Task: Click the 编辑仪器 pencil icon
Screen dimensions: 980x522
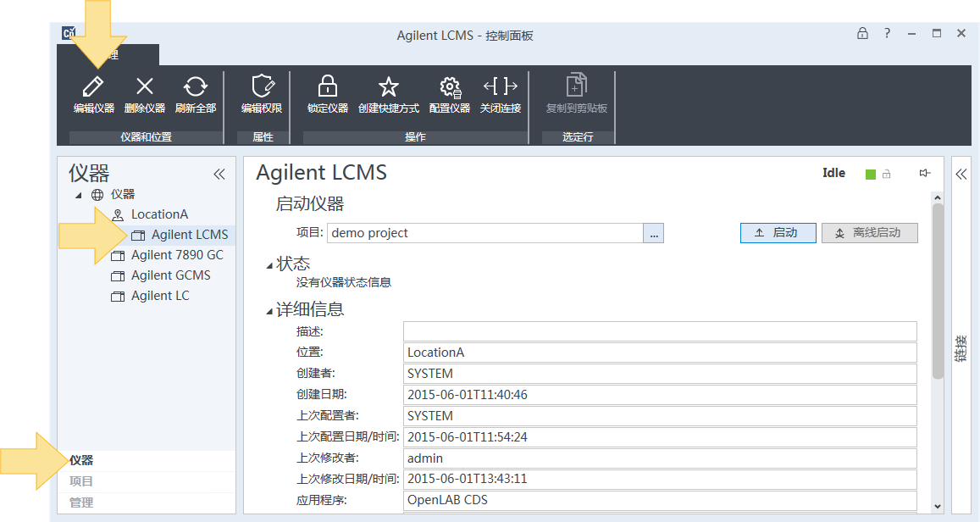Action: point(93,86)
